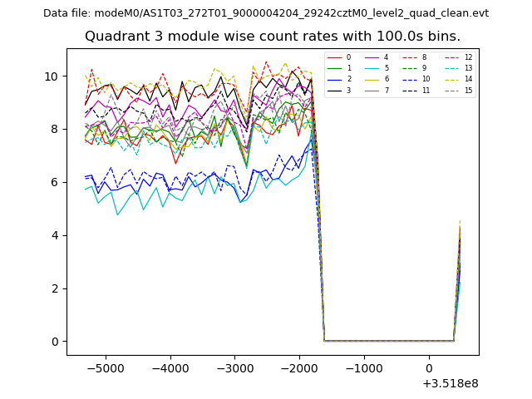Image resolution: width=532 pixels, height=399 pixels.
Task: Click the x-axis tick label −5000
Action: point(105,368)
